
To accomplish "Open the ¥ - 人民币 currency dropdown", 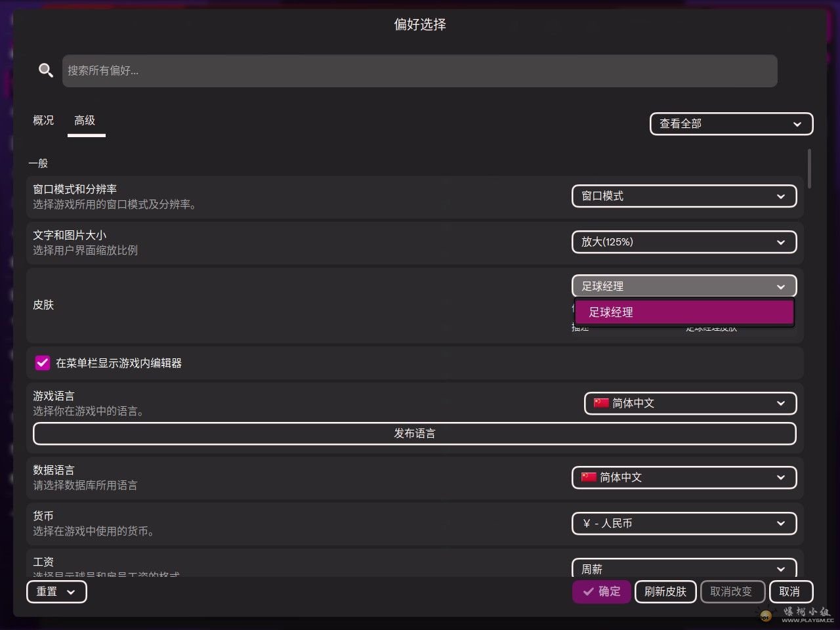I will tap(684, 523).
